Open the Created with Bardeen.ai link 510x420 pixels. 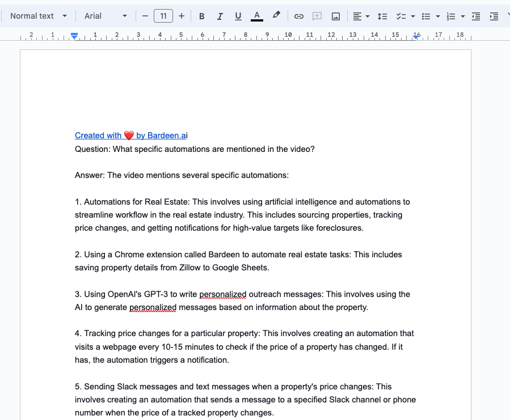click(x=130, y=135)
